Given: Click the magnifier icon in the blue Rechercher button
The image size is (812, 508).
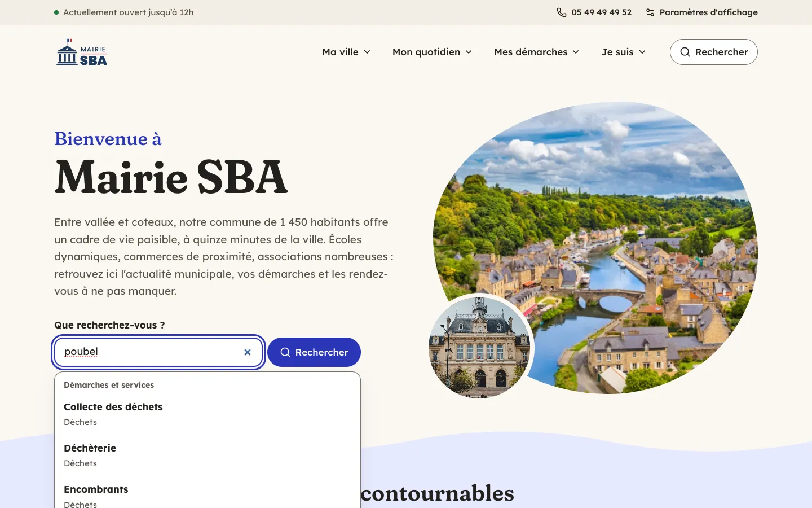Looking at the screenshot, I should point(285,352).
